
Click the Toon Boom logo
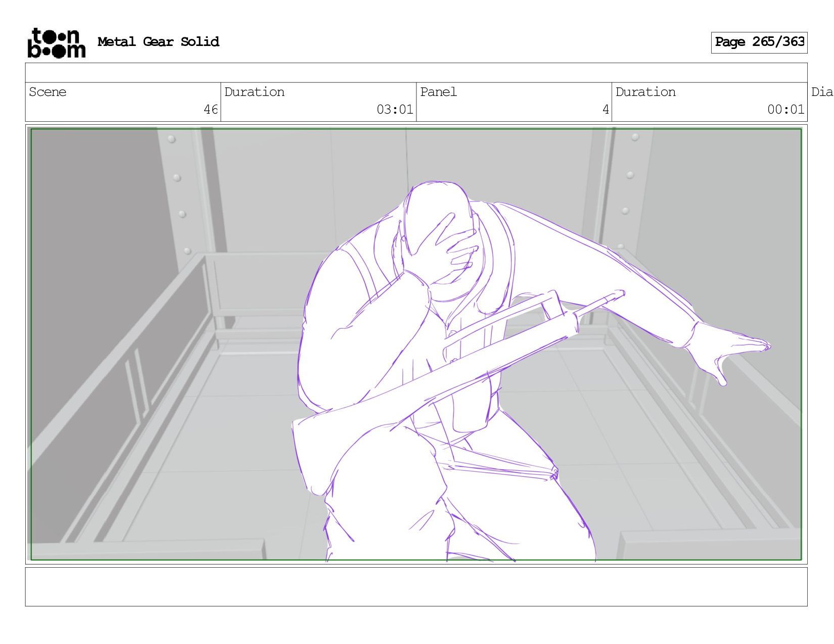(56, 43)
